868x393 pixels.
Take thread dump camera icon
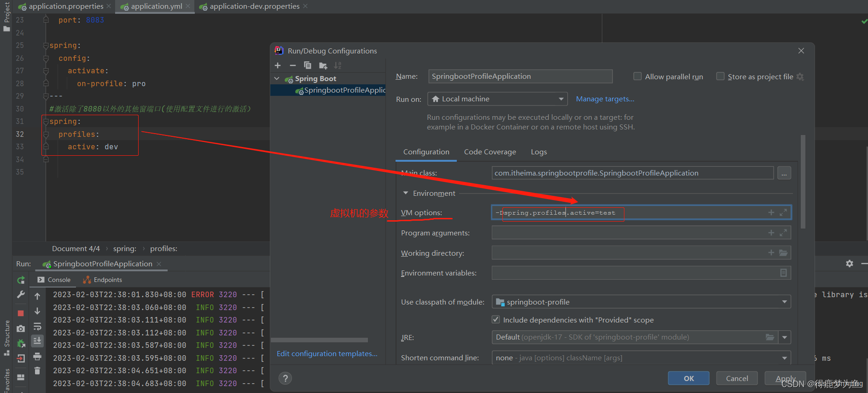21,328
